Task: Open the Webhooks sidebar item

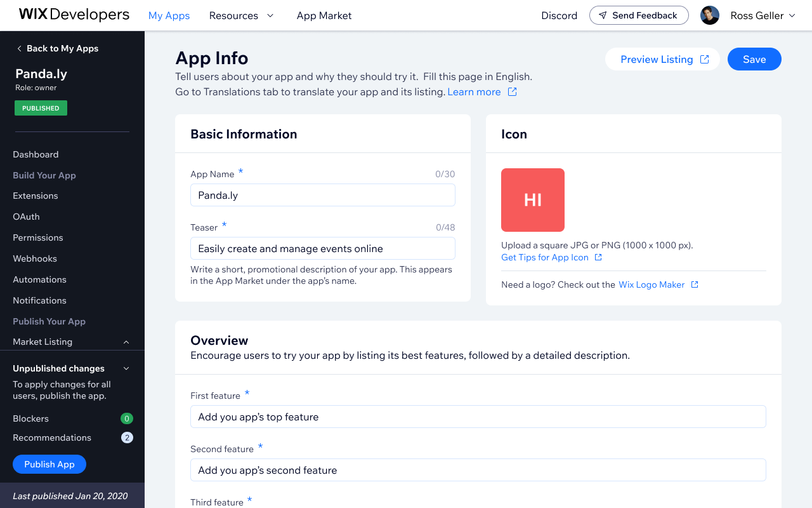Action: tap(35, 258)
